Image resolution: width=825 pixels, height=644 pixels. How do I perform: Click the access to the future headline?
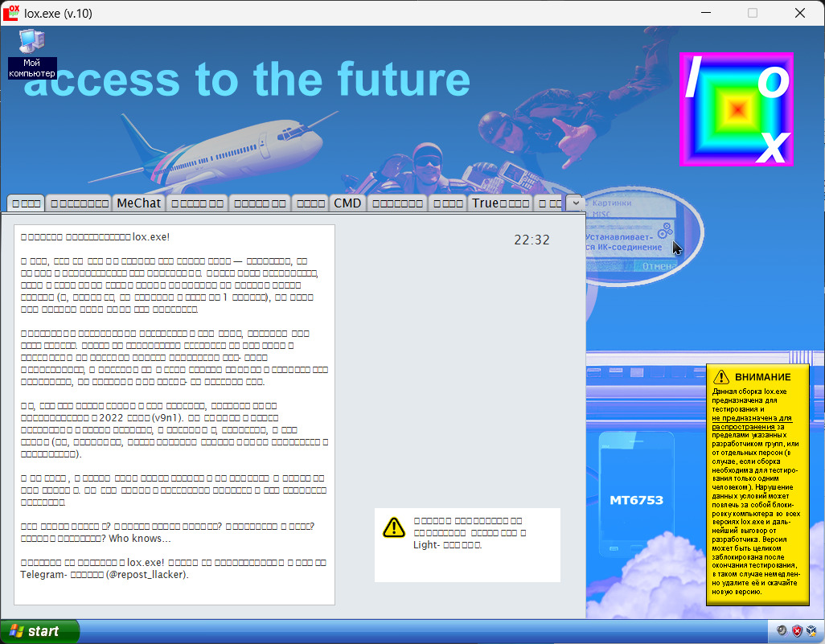click(x=246, y=80)
